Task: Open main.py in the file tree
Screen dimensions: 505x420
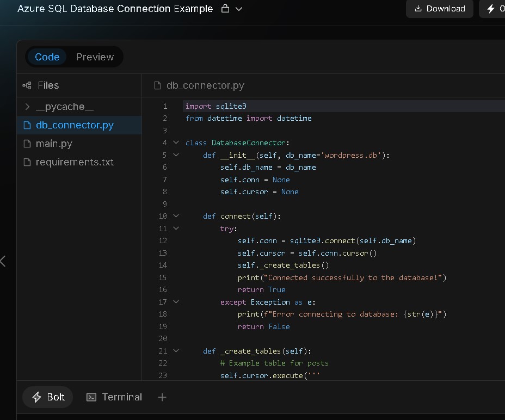Action: 54,144
